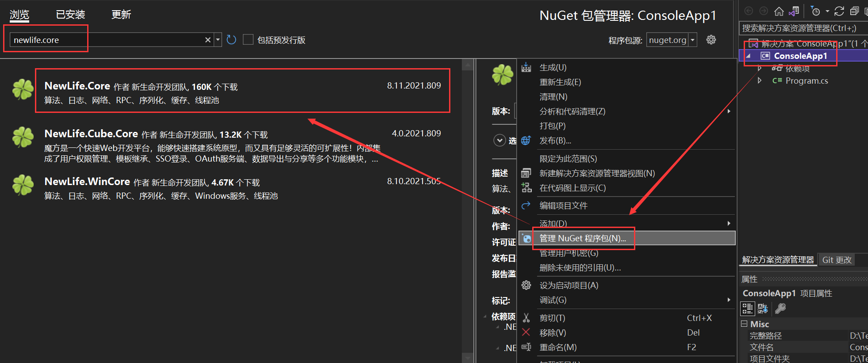Click the gear icon beside 设为启动项目

[x=526, y=285]
